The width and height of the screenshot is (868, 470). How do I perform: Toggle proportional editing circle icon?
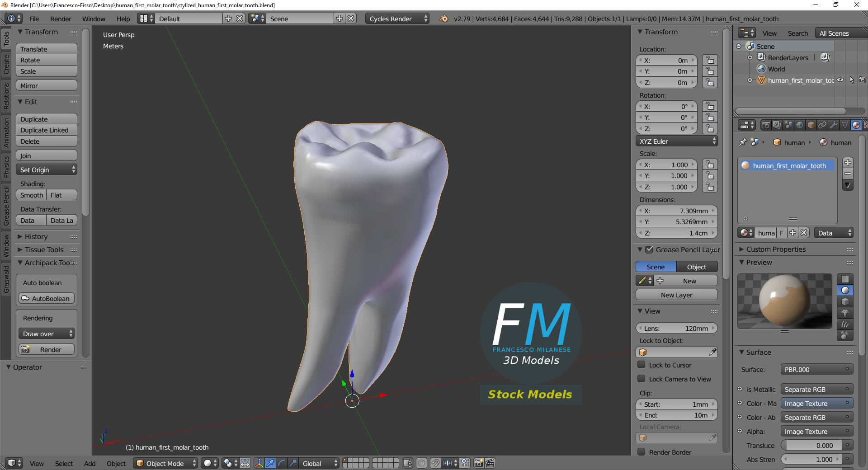[421, 463]
